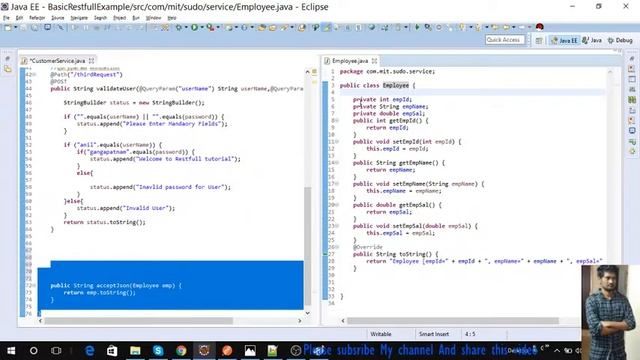Click the lightbulb annotation toolbar icon
The height and width of the screenshot is (360, 640).
pyautogui.click(x=462, y=27)
